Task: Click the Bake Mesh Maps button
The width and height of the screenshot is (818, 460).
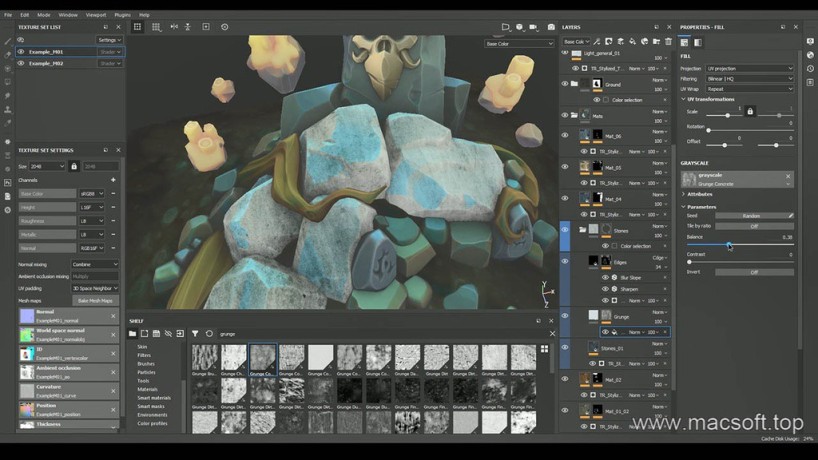Action: pos(95,300)
